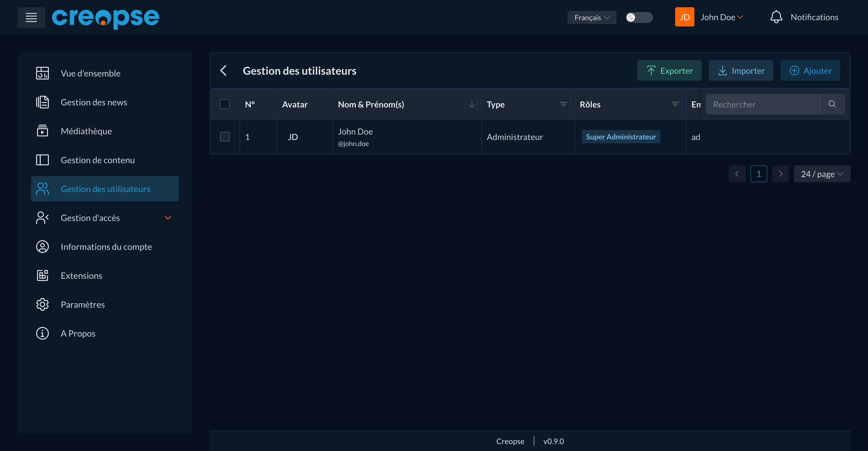Click the Ajouter button
This screenshot has width=868, height=451.
[x=810, y=70]
